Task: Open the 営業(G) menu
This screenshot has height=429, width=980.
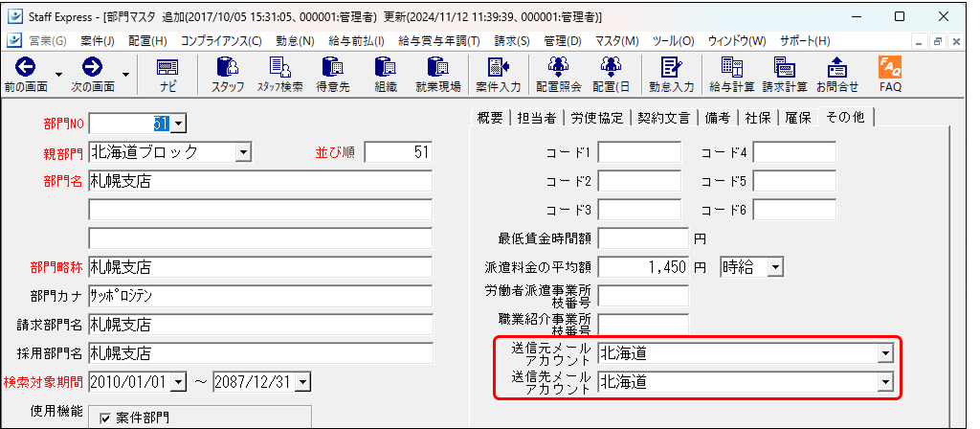Action: click(48, 41)
